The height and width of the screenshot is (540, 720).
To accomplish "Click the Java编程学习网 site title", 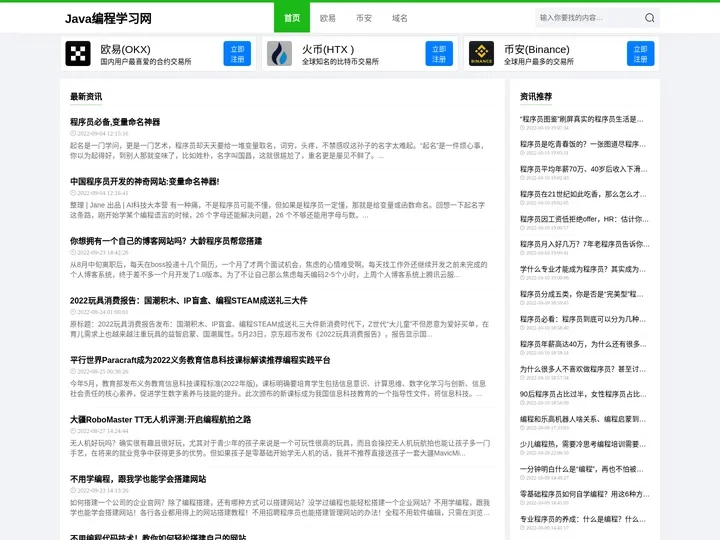I will (x=108, y=18).
